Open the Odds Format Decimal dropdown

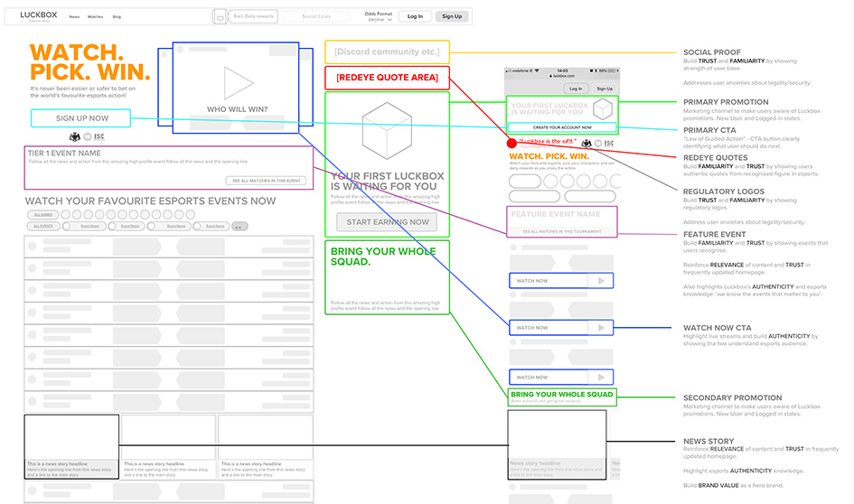(x=378, y=19)
